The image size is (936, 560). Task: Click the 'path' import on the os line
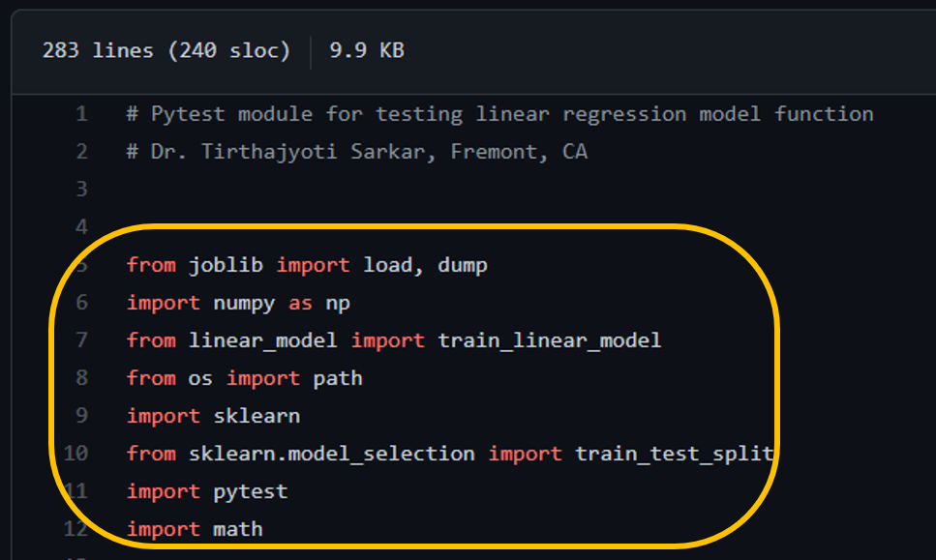(338, 378)
